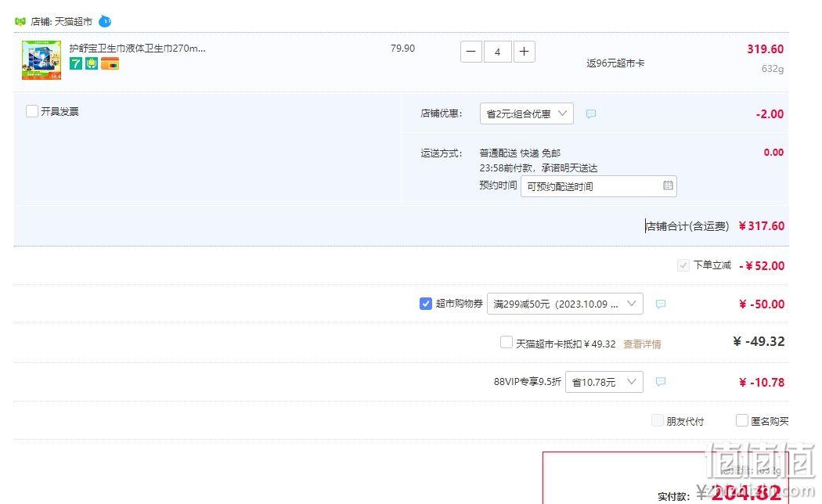Viewport: 822px width, 504px height.
Task: Click the comment icon beside 店铺优惠 dropdown
Action: pos(591,113)
